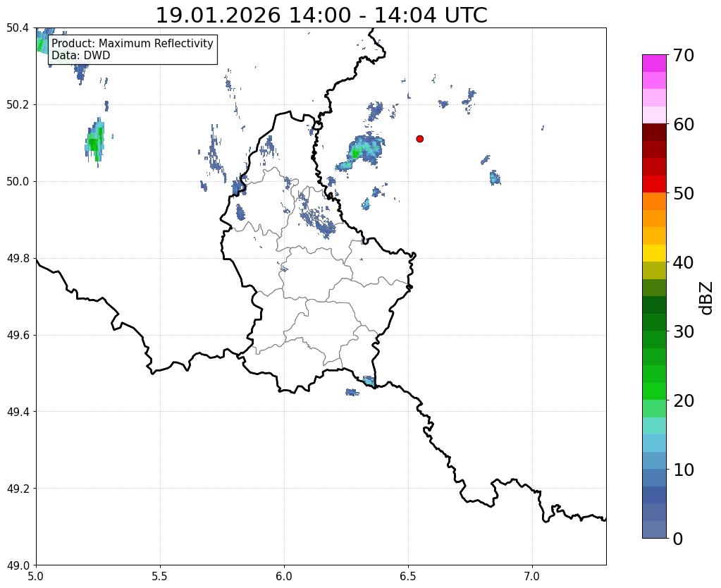The height and width of the screenshot is (588, 721).
Task: Click the longitude label 6.5
Action: 408,577
